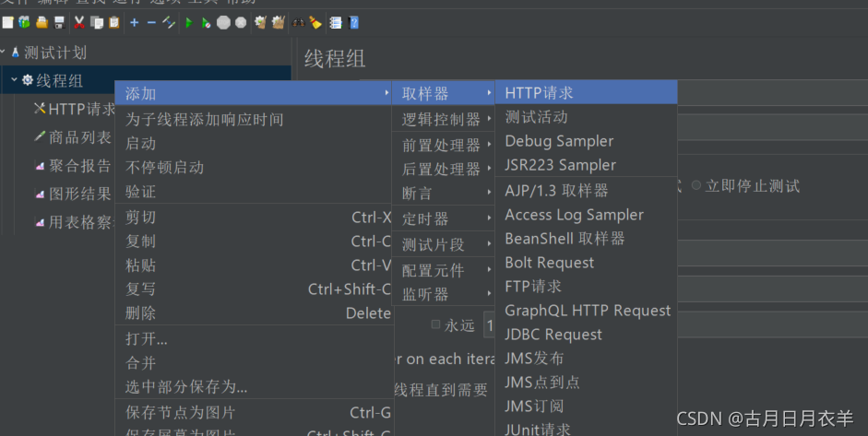Expand the 测试片段 submenu

tap(443, 244)
